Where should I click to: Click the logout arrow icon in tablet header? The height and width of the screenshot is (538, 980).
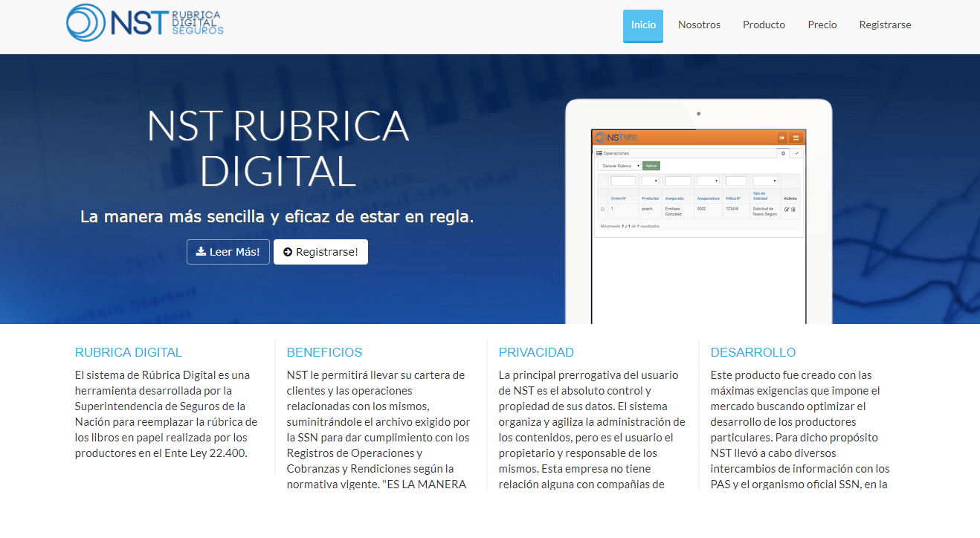click(782, 138)
